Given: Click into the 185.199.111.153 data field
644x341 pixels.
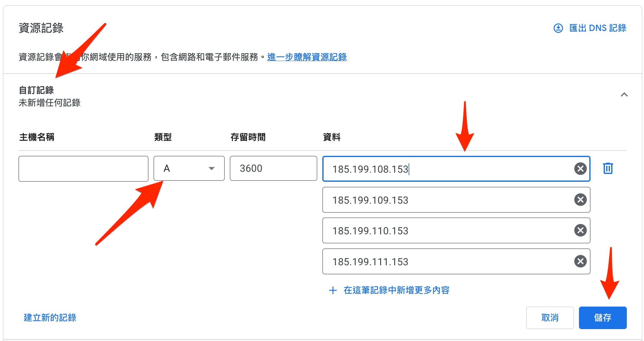Looking at the screenshot, I should [438, 262].
